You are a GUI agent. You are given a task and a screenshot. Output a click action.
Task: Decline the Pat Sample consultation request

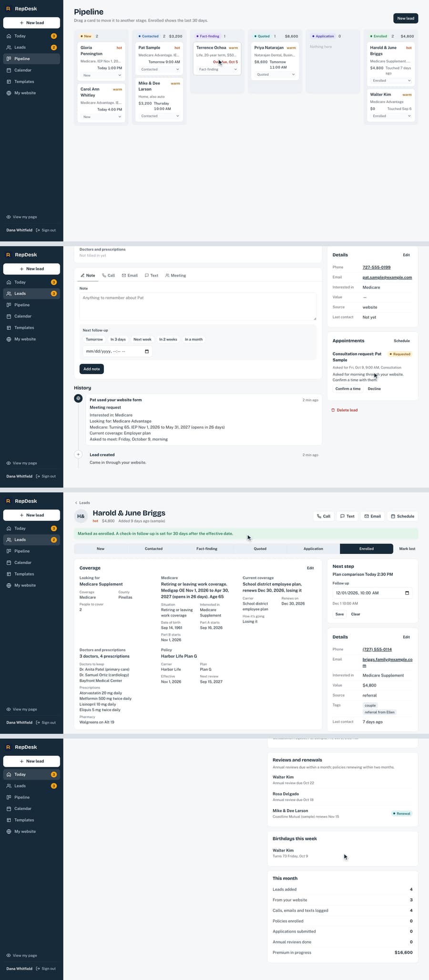(374, 389)
